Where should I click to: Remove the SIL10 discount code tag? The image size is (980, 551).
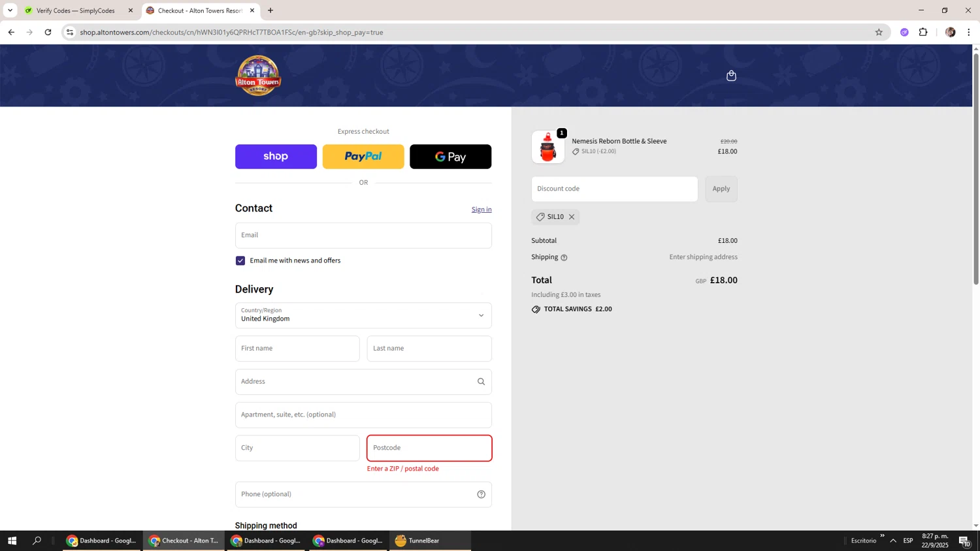pyautogui.click(x=572, y=217)
